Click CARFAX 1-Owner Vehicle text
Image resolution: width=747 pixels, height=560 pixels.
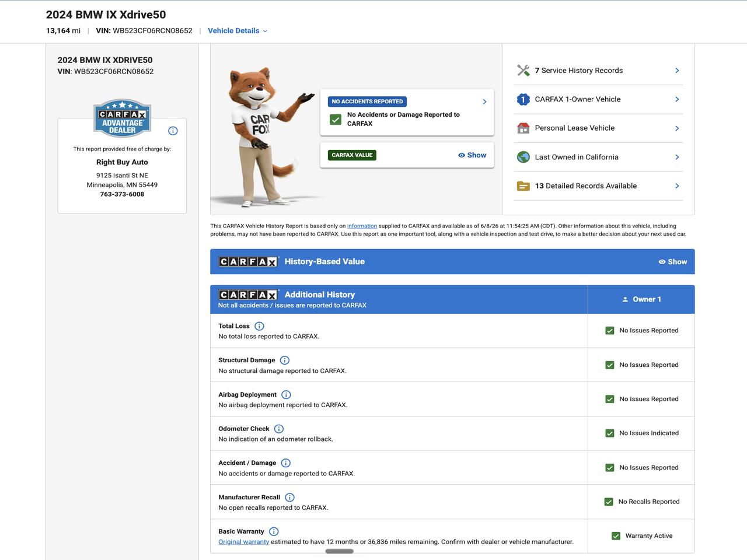[578, 99]
